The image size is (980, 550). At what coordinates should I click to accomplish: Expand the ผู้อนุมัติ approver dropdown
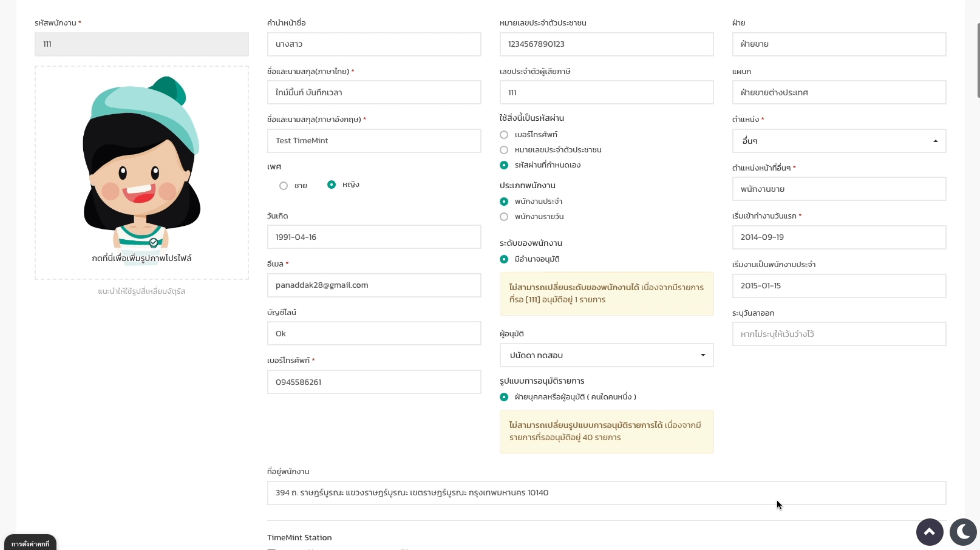605,355
